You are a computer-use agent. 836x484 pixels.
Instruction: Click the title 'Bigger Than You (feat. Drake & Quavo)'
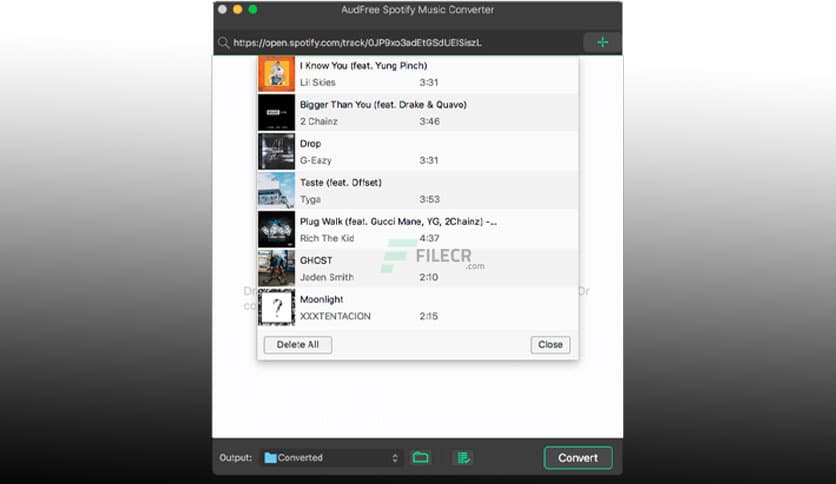point(383,104)
